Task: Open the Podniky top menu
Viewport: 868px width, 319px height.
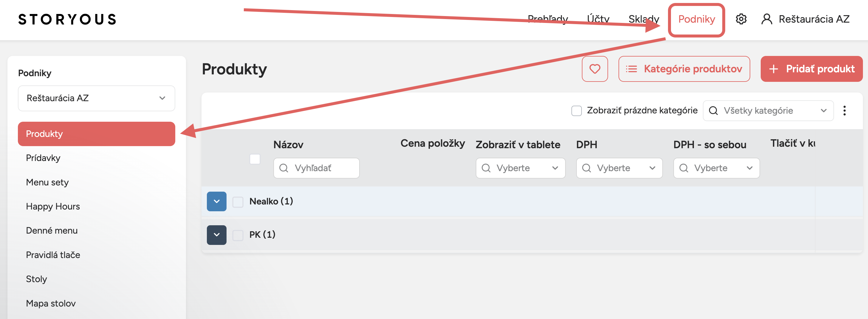Action: coord(697,19)
